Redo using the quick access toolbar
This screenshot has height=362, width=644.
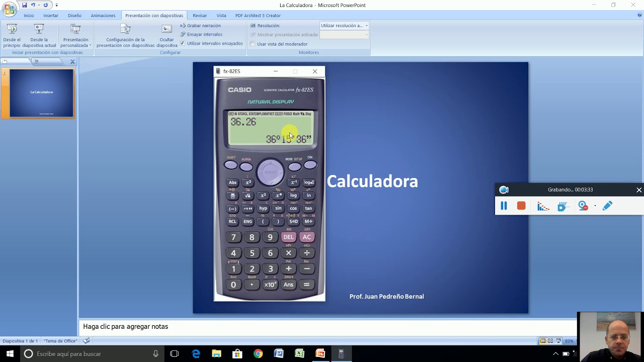coord(45,5)
